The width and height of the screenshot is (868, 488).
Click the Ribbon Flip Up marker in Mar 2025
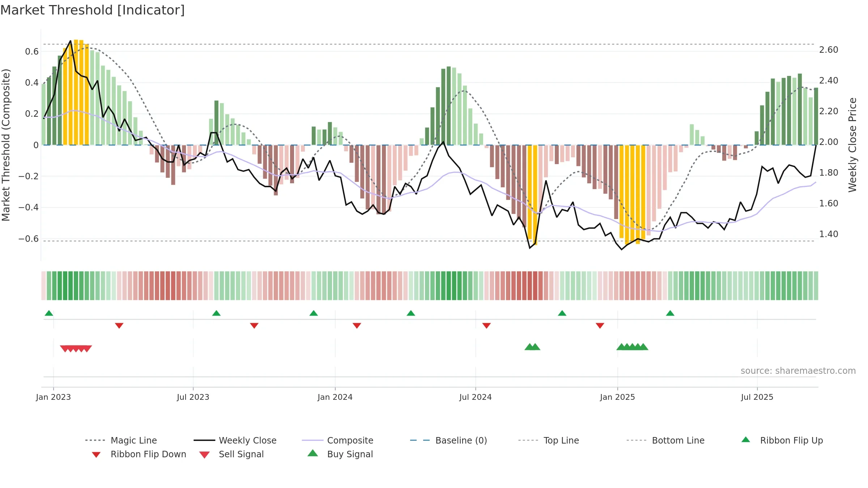(x=670, y=313)
